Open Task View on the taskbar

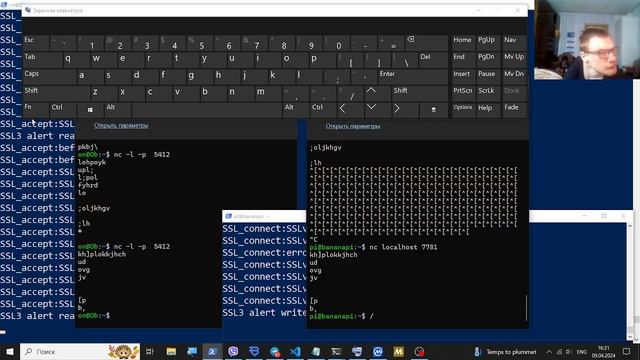point(150,351)
